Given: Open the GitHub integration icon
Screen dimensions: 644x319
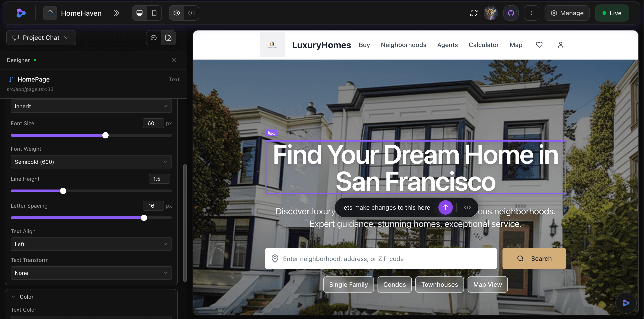Looking at the screenshot, I should pos(511,13).
